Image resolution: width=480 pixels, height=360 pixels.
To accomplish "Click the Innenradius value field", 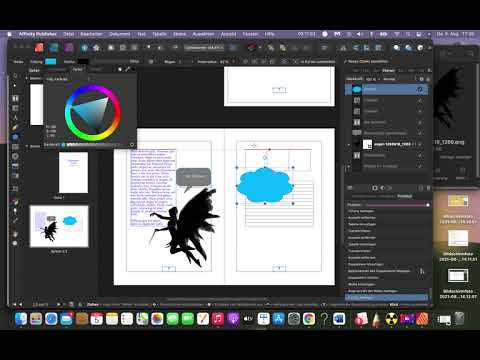I will (224, 62).
